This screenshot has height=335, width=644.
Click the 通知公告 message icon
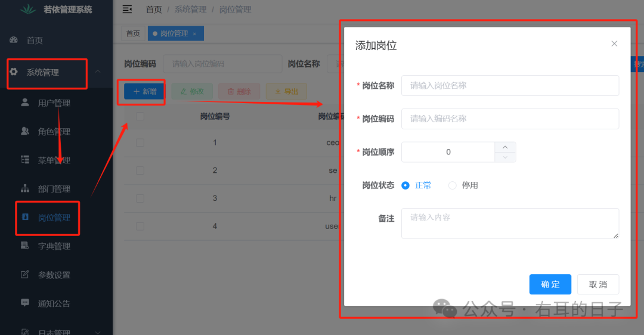point(25,303)
